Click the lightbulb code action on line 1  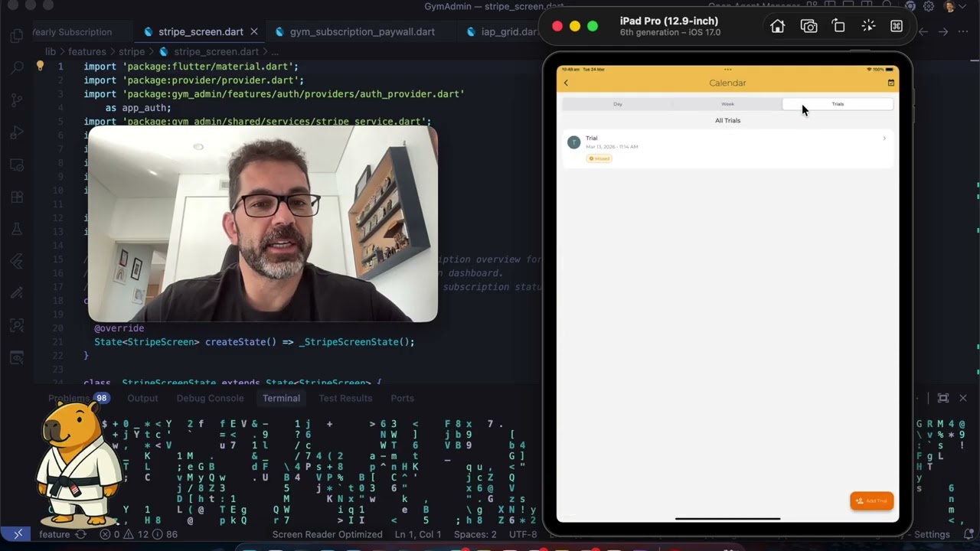[x=40, y=67]
